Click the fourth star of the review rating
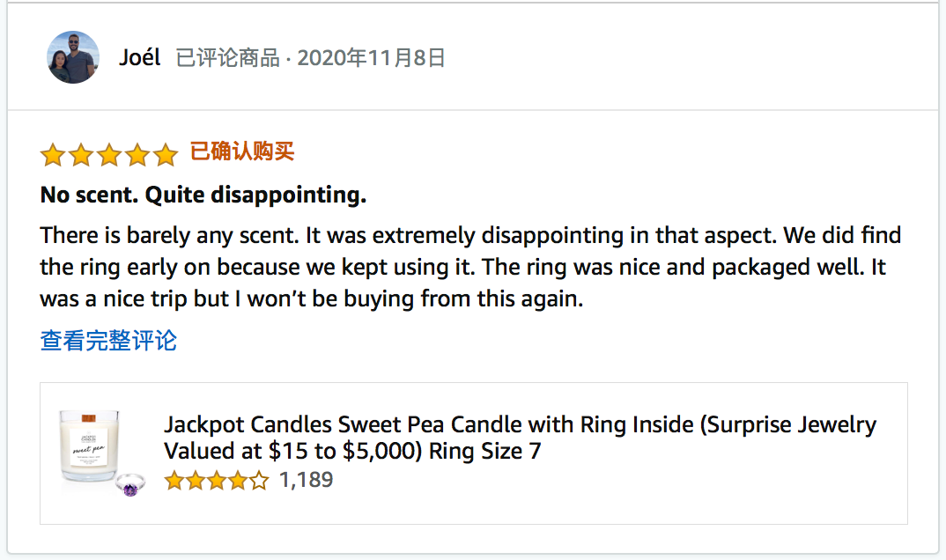Viewport: 946px width, 560px height. point(137,155)
